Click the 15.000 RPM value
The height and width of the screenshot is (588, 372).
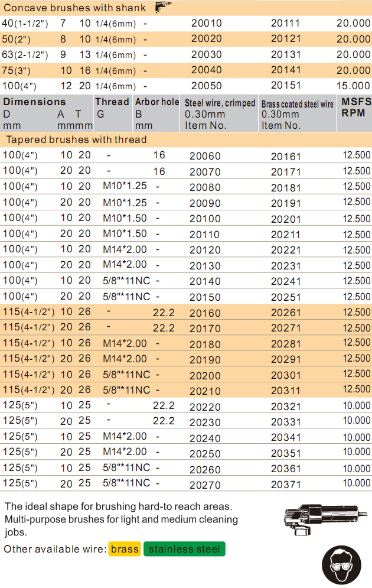tap(353, 86)
